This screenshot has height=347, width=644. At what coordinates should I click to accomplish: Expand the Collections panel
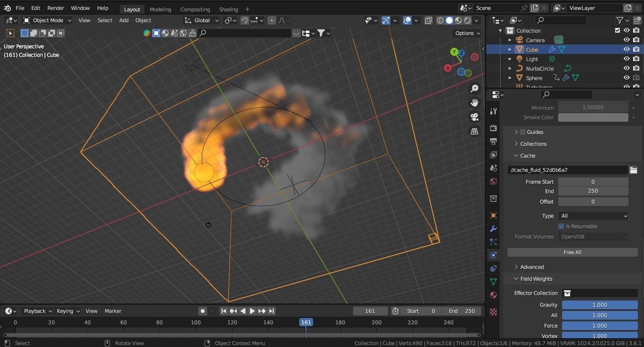(x=533, y=144)
